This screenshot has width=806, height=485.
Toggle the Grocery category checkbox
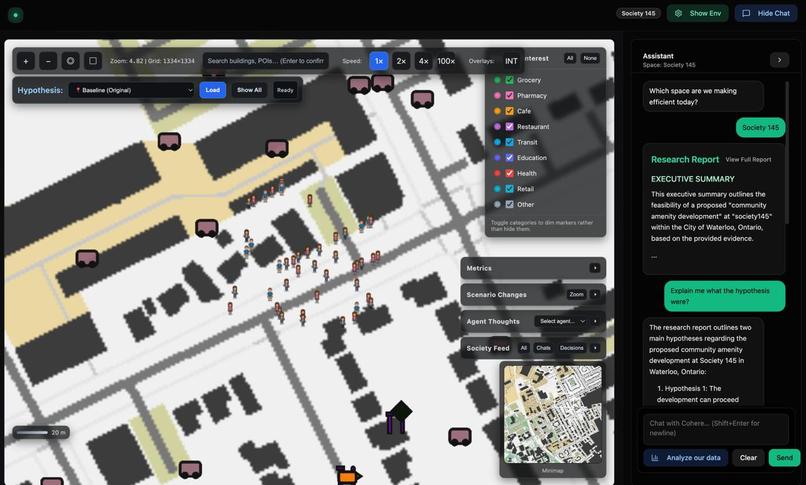point(509,80)
